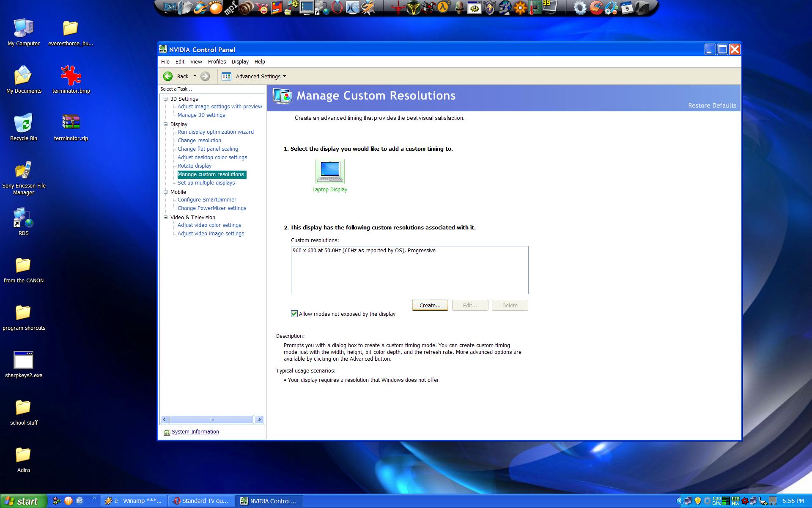Click the yellow security shield tray icon
This screenshot has height=508, width=812.
pos(698,501)
